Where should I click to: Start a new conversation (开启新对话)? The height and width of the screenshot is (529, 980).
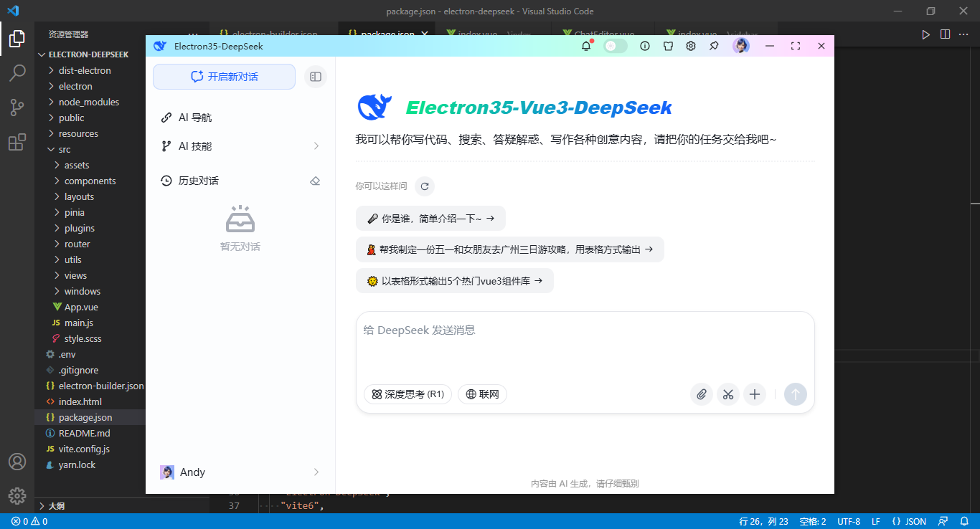pos(224,77)
